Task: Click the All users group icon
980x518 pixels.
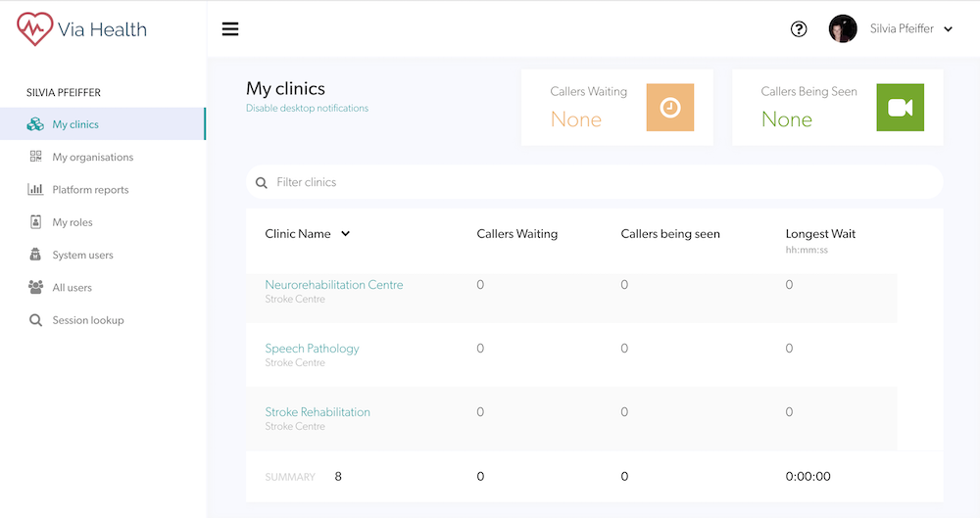Action: point(35,287)
